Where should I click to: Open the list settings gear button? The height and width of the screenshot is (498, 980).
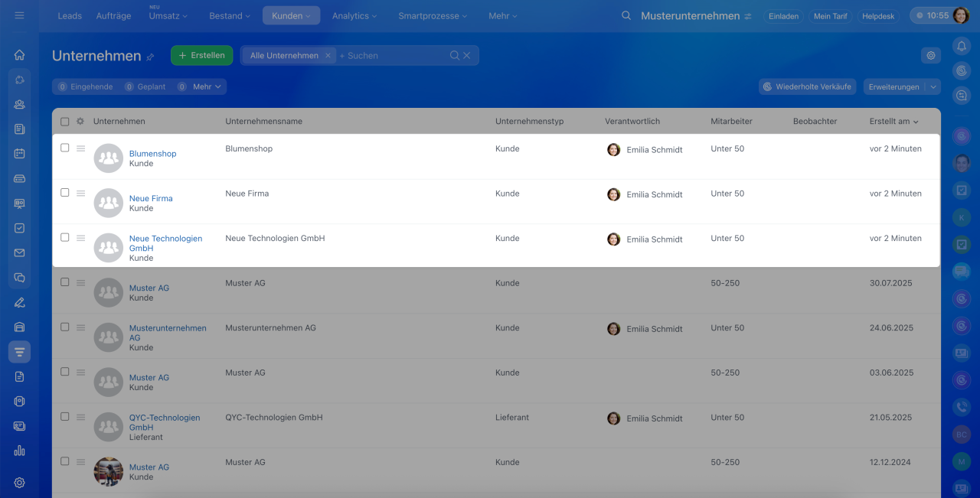[931, 55]
